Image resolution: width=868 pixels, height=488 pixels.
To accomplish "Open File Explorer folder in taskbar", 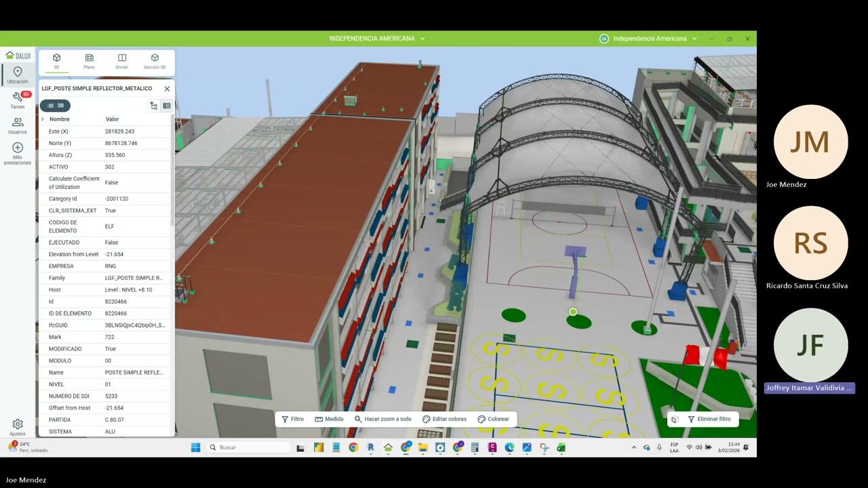I will [422, 447].
